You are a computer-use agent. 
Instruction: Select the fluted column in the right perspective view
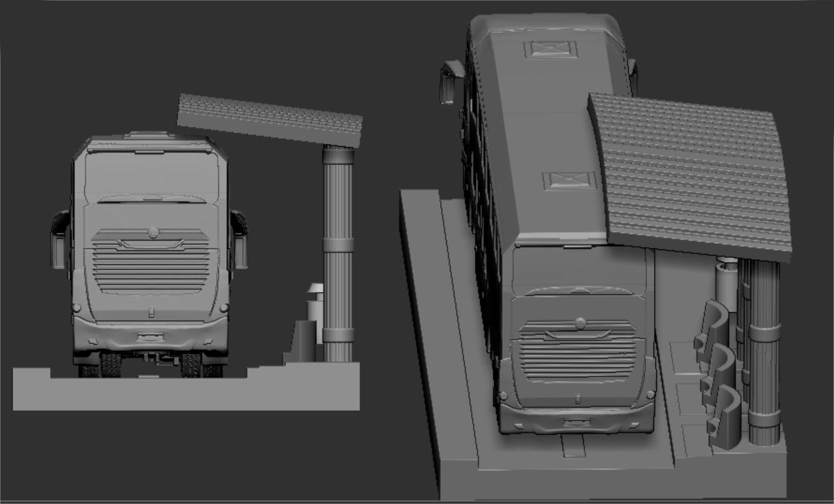pos(764,352)
